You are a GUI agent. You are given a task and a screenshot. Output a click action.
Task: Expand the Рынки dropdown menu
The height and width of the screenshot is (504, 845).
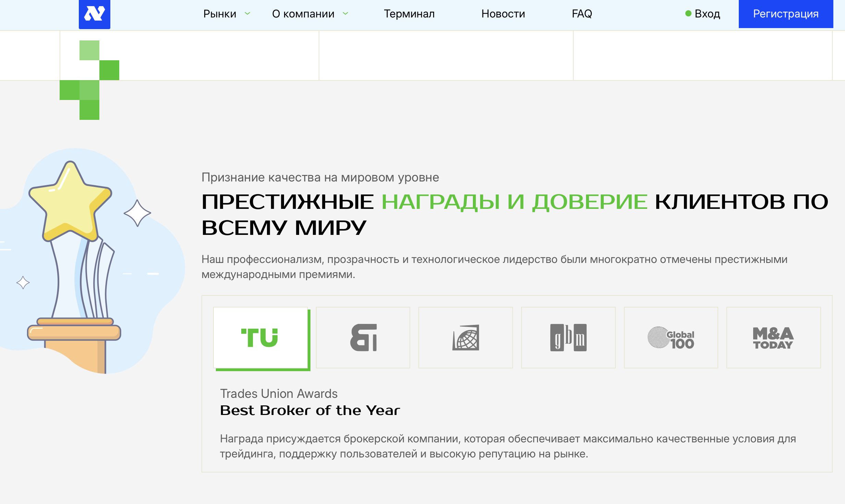coord(220,14)
